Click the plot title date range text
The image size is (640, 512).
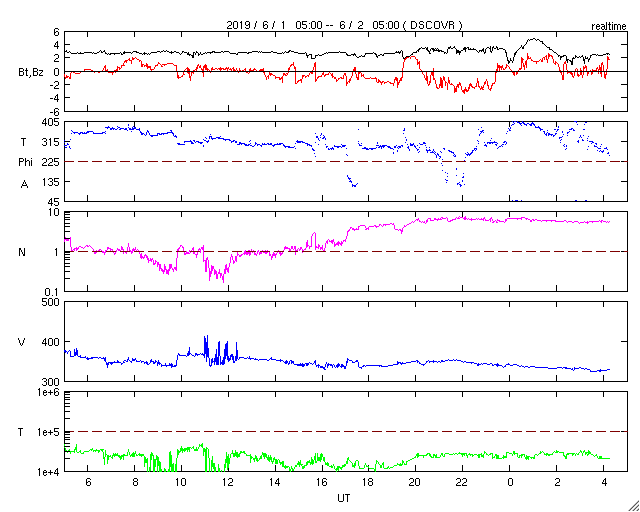coord(344,25)
